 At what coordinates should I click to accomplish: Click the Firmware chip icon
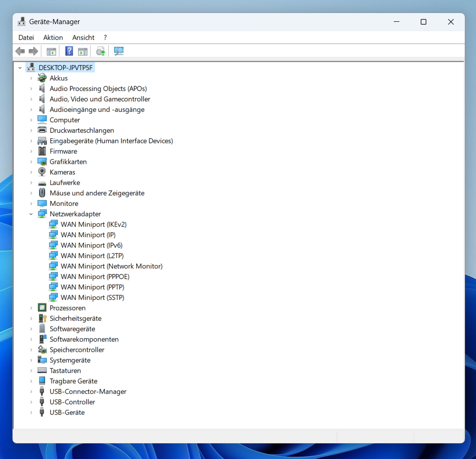[42, 151]
